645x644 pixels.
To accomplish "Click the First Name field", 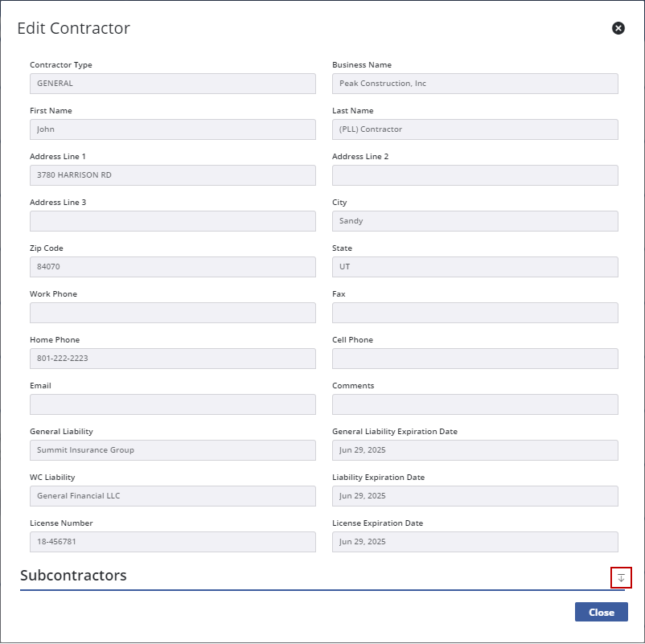I will [x=172, y=129].
